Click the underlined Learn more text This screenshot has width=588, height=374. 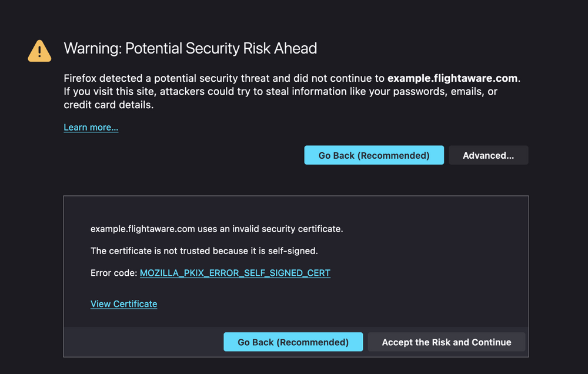click(x=91, y=127)
